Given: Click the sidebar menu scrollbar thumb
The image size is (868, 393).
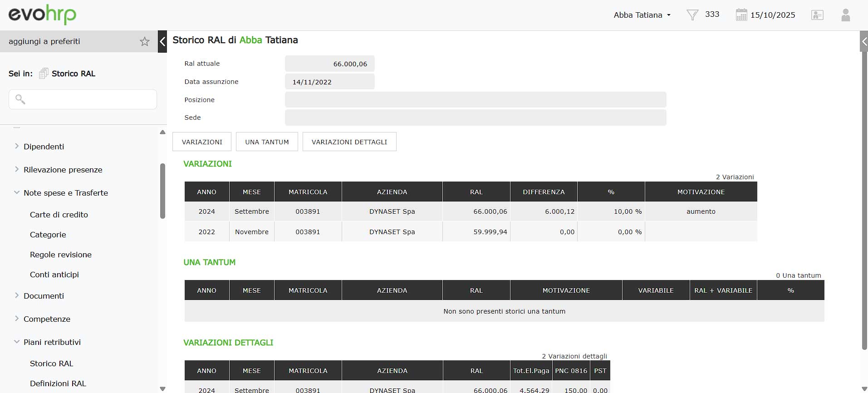Looking at the screenshot, I should (162, 191).
